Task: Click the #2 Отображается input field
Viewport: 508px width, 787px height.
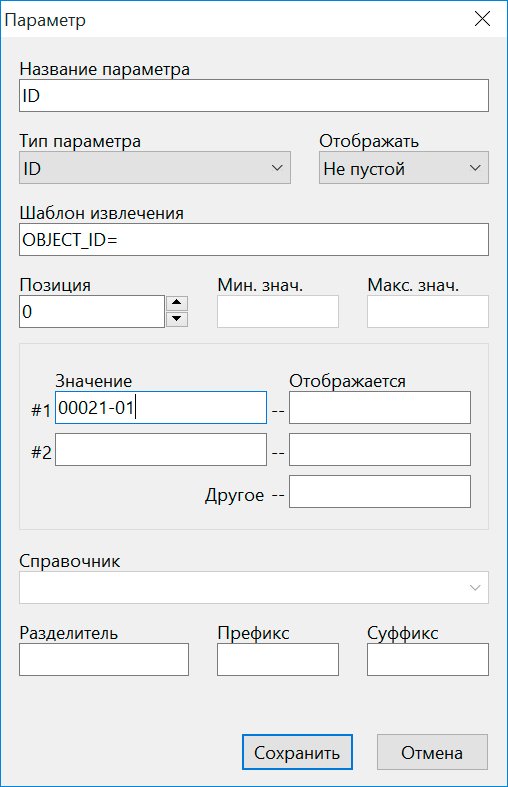Action: [x=380, y=450]
